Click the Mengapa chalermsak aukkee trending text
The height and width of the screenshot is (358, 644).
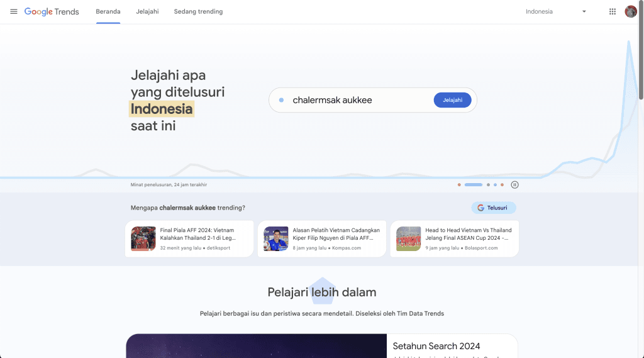187,208
